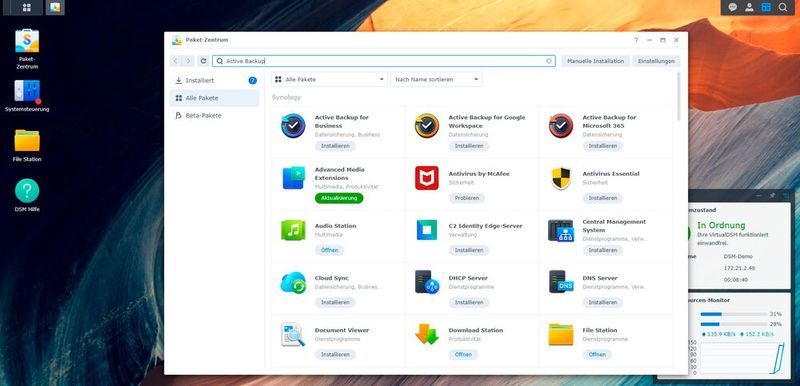800x386 pixels.
Task: Select the Paket-Zentrum taskbar thumbnail
Action: pyautogui.click(x=55, y=7)
